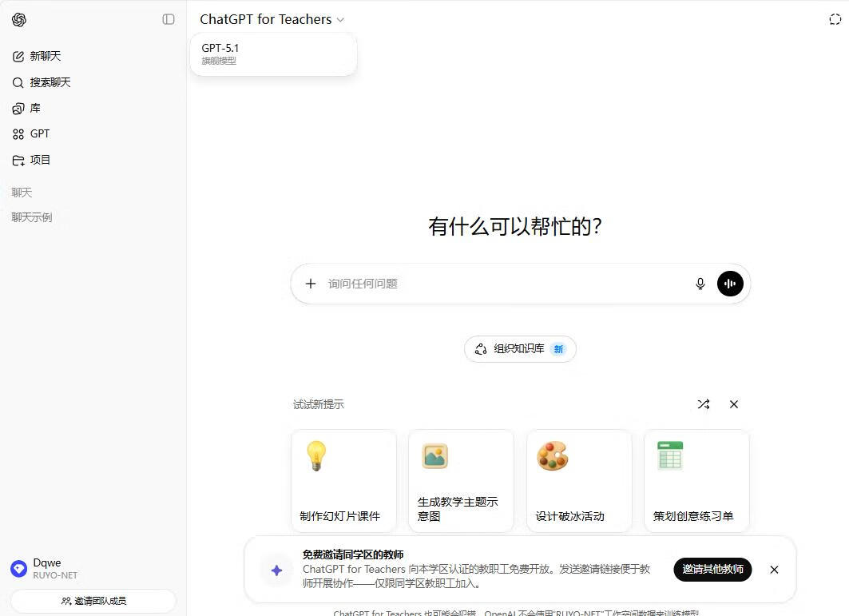849x616 pixels.
Task: Start a new chat (新聊天)
Action: 45,56
